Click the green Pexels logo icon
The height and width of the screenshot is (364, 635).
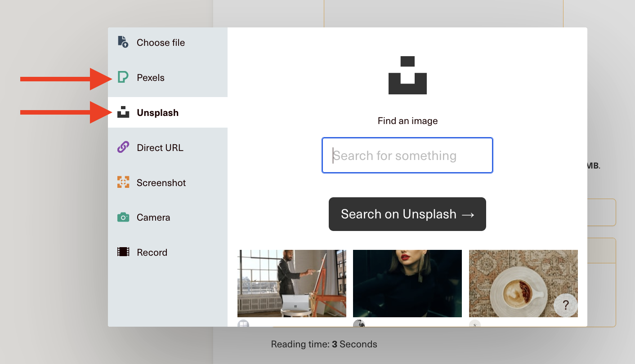point(123,77)
